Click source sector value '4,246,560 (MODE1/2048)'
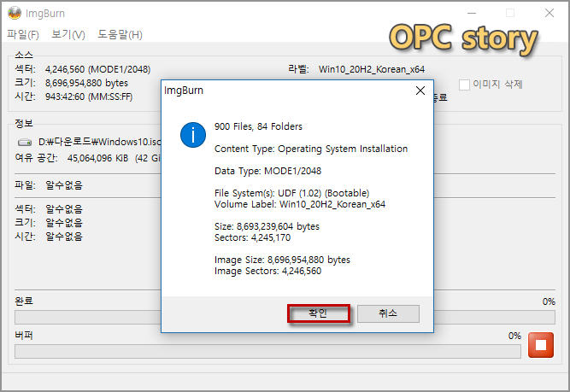This screenshot has width=570, height=392. pyautogui.click(x=97, y=69)
